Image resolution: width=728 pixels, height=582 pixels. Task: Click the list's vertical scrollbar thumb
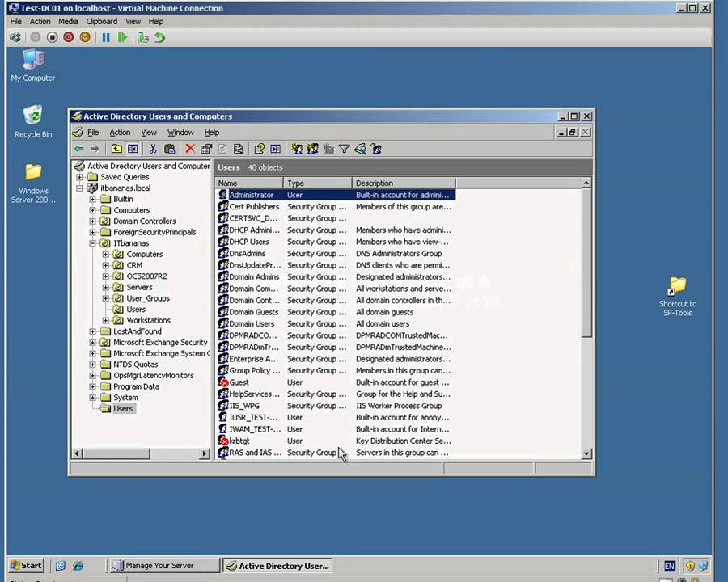pos(586,263)
